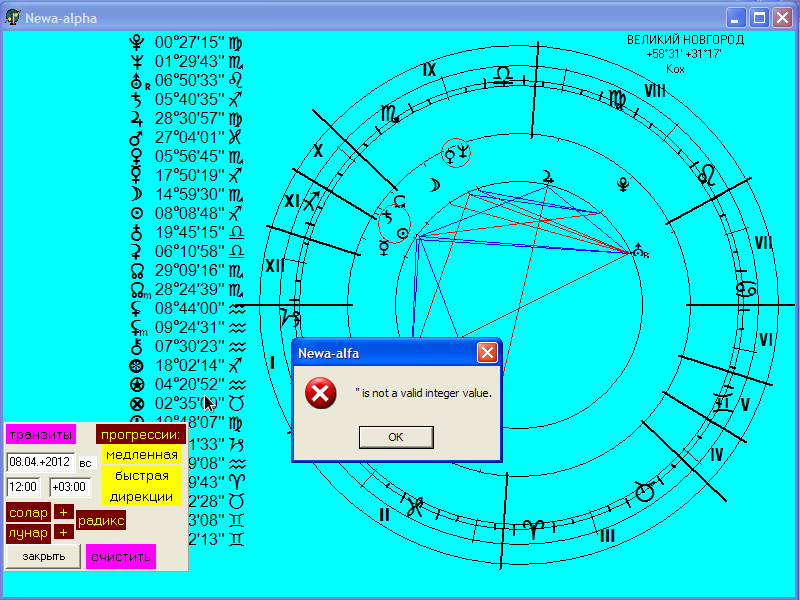The height and width of the screenshot is (600, 800).
Task: Choose дирекции option
Action: coord(142,496)
